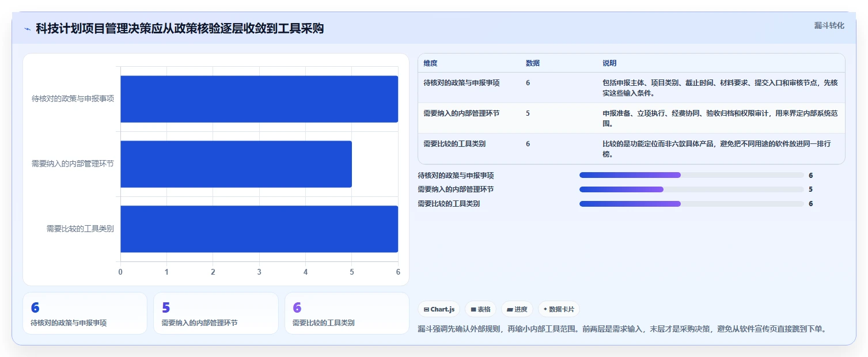The height and width of the screenshot is (357, 868).
Task: Click the 待核对的政策与申报事项 chart bar
Action: [x=259, y=99]
